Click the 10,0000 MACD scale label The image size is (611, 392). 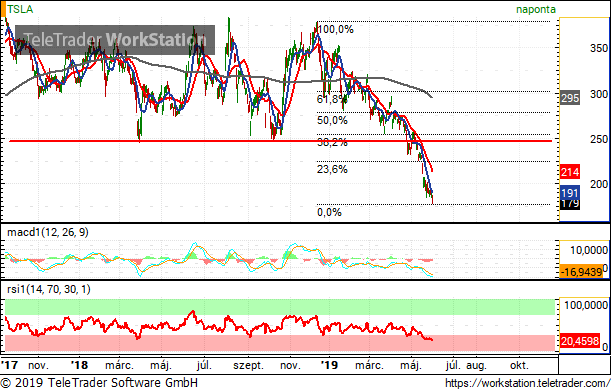tap(589, 250)
